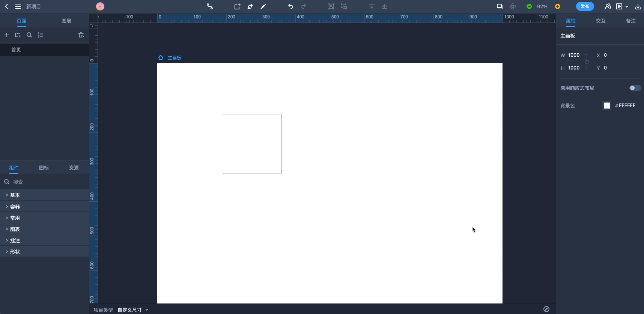Add a new page with plus icon
The width and height of the screenshot is (644, 314).
[7, 35]
